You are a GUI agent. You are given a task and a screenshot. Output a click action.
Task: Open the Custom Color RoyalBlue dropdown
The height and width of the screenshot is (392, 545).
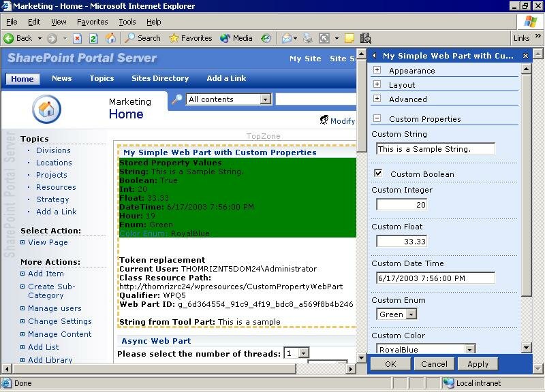coord(469,349)
